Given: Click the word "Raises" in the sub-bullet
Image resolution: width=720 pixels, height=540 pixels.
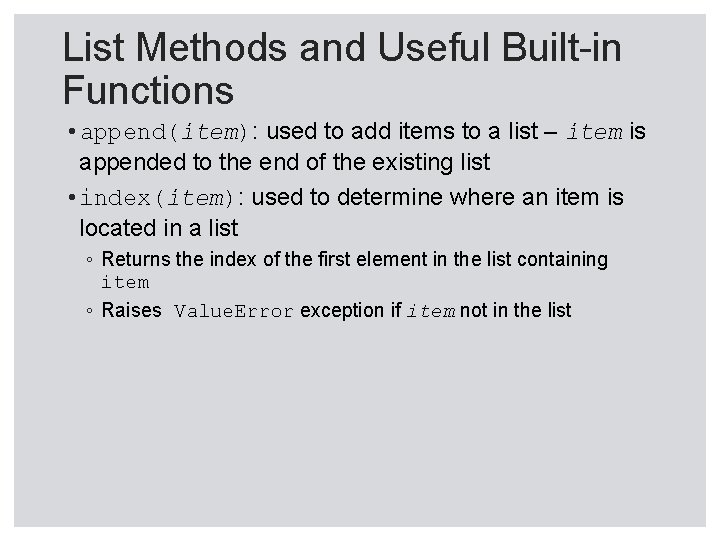Looking at the screenshot, I should tap(131, 311).
